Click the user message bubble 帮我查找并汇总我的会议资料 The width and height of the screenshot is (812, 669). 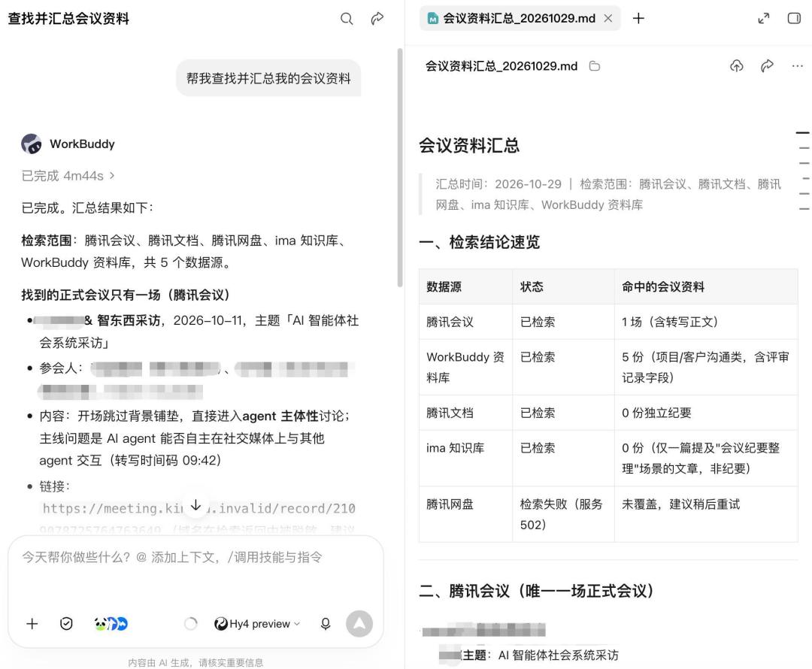click(268, 78)
